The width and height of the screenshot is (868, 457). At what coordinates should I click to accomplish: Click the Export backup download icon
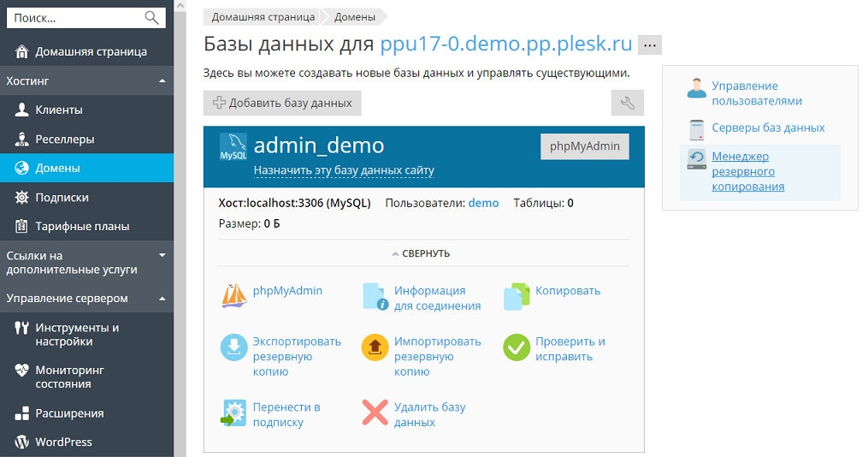(234, 347)
